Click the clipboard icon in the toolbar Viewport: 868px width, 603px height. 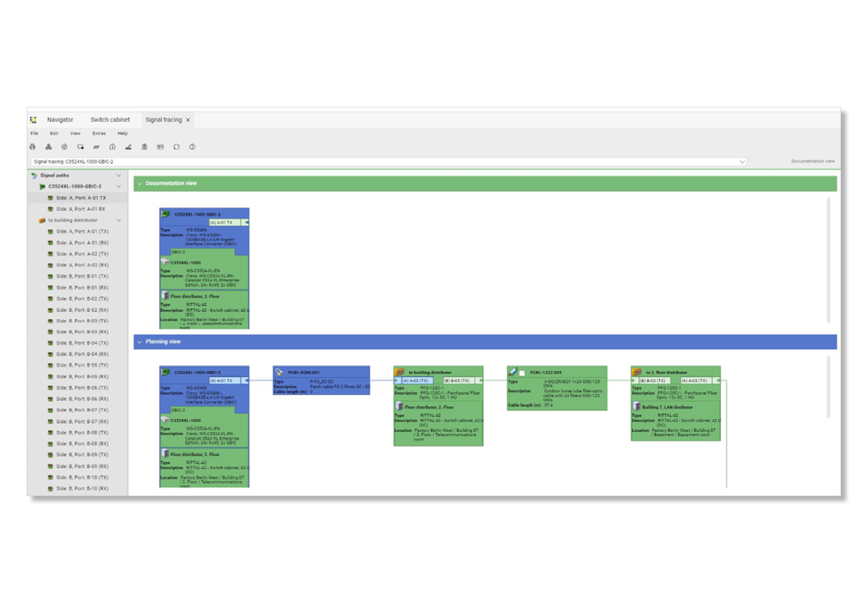[144, 147]
